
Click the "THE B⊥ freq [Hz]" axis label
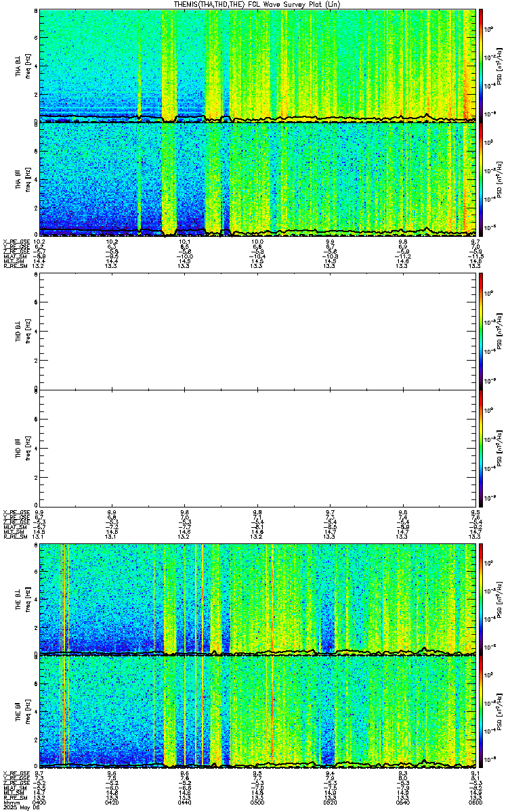click(x=24, y=598)
